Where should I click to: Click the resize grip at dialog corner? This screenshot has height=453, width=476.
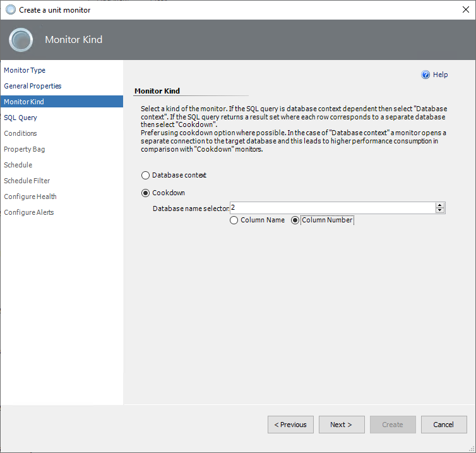472,449
